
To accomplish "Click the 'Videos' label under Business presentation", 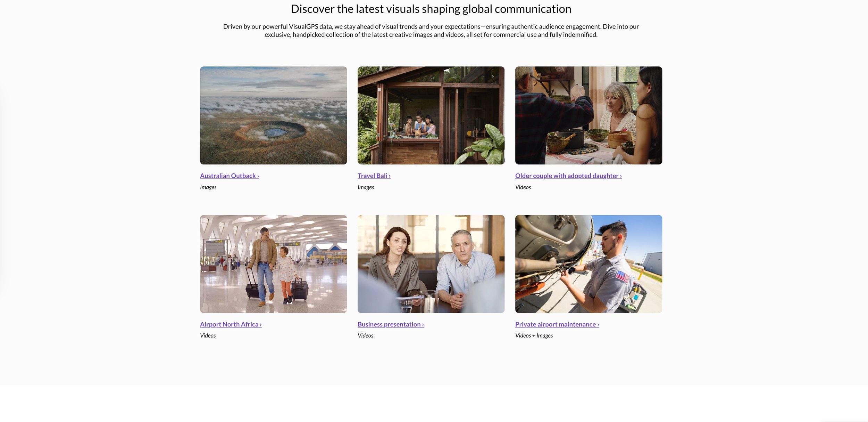I will tap(365, 335).
